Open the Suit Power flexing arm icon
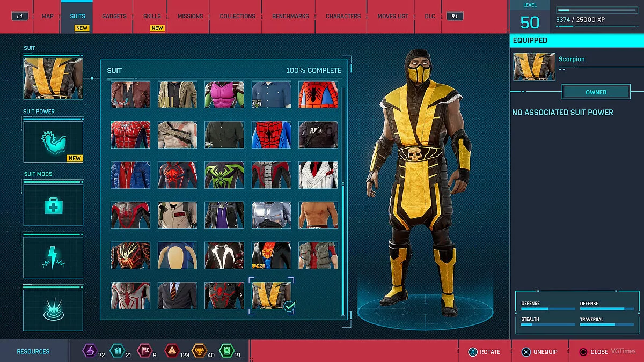644x362 pixels. (x=53, y=142)
